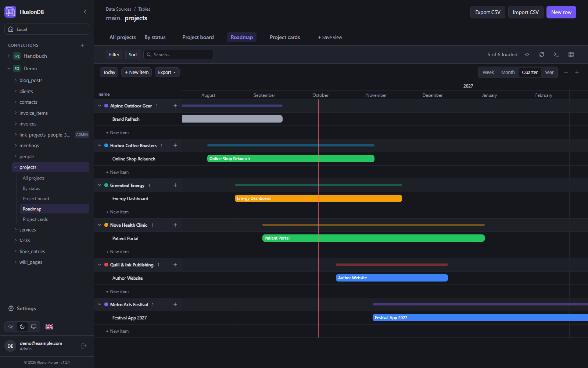Add item to Nova Health Clinic group
The width and height of the screenshot is (588, 368).
coord(175,225)
